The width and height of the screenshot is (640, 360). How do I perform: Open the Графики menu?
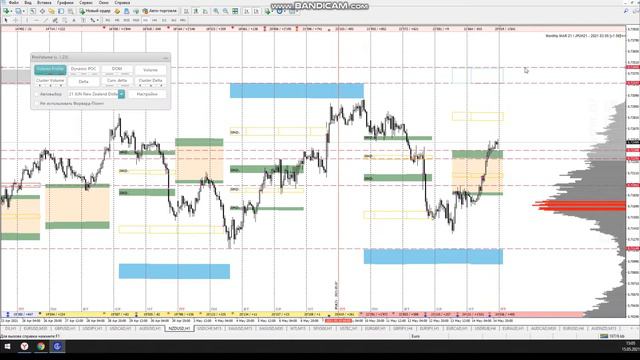(65, 3)
